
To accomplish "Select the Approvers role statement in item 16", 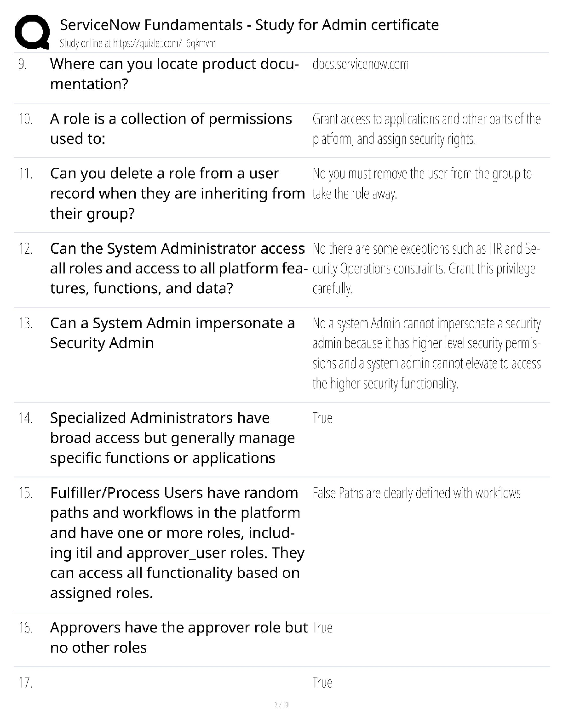I will [178, 637].
